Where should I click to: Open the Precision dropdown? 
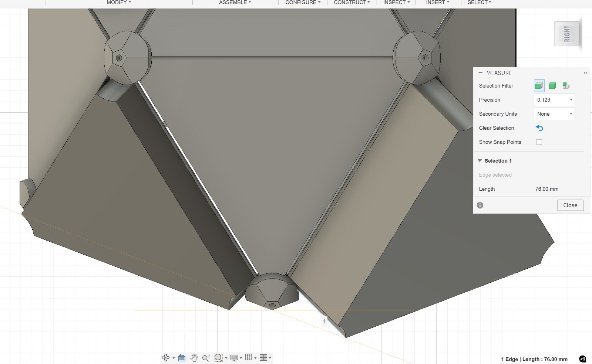click(x=554, y=100)
